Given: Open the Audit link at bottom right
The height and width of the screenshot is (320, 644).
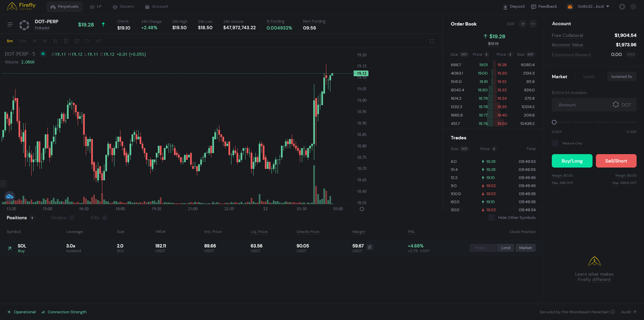Looking at the screenshot, I should 628,311.
